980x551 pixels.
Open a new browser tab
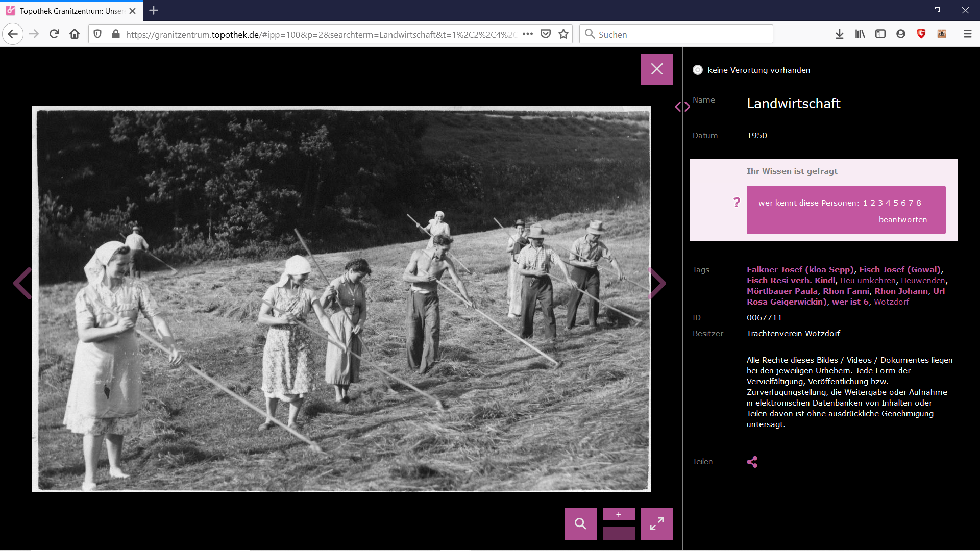click(154, 10)
